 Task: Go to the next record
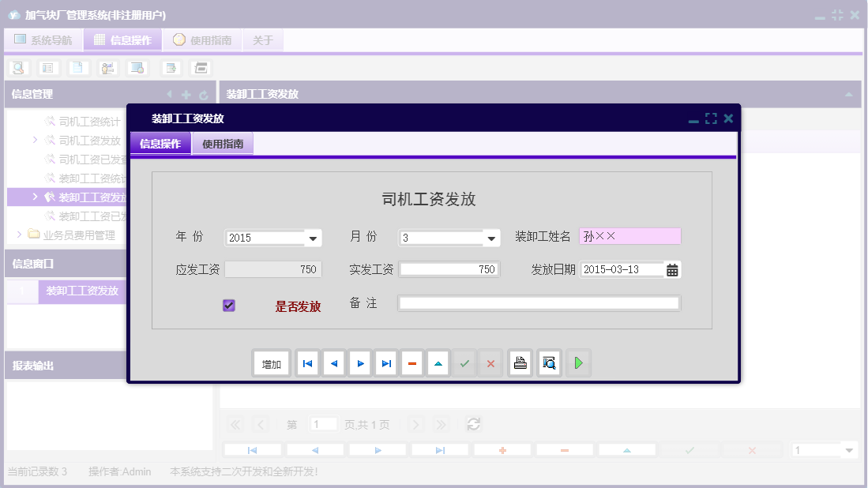359,363
